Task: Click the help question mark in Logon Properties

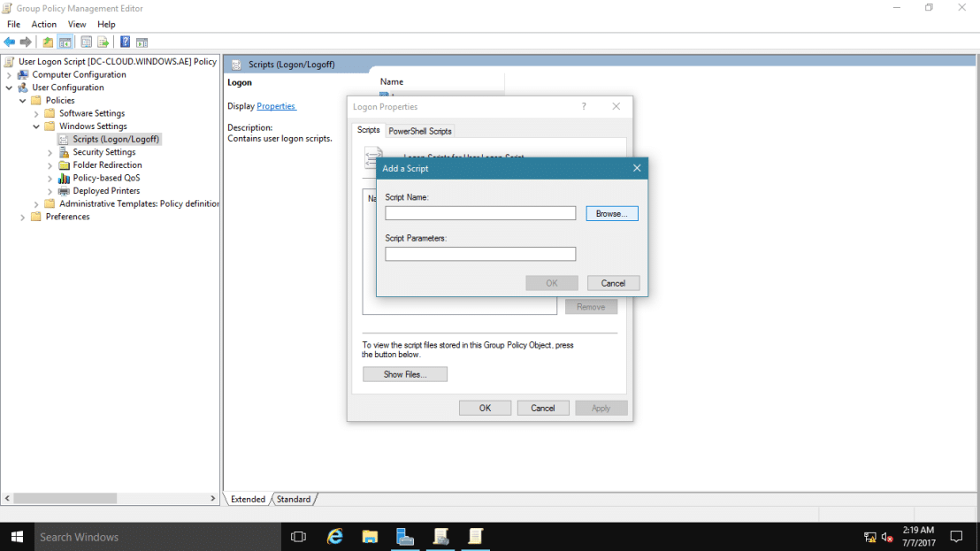Action: (x=584, y=107)
